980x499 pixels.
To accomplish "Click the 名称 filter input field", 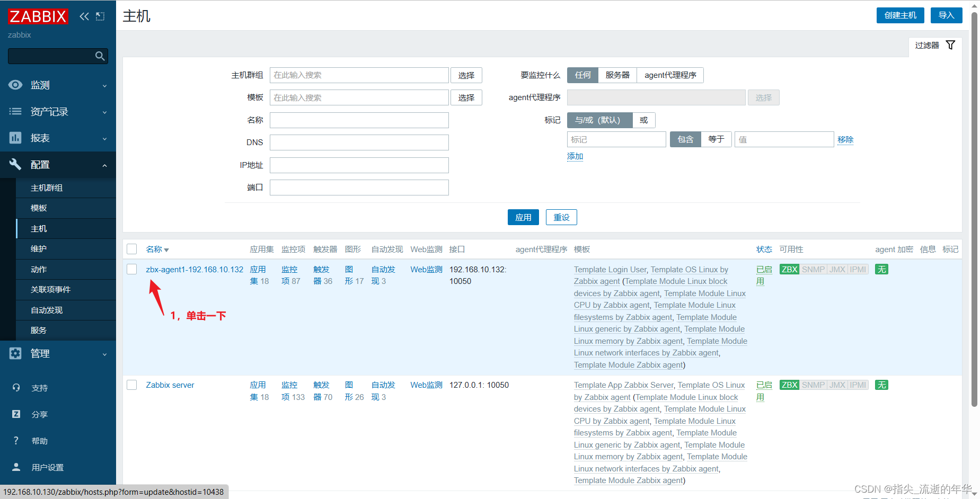I will (359, 120).
